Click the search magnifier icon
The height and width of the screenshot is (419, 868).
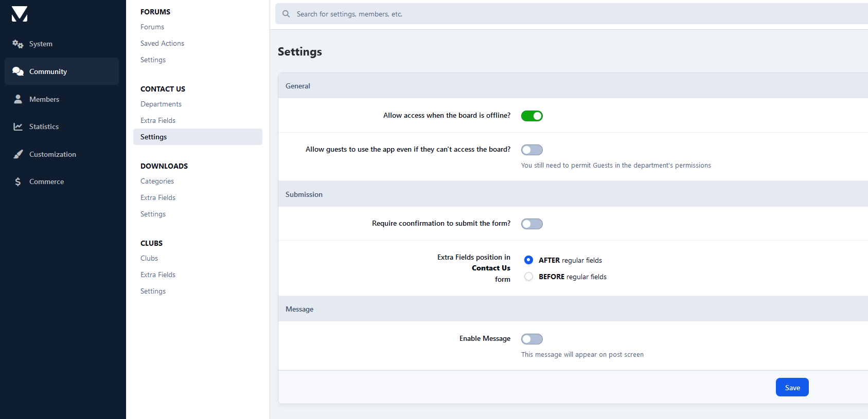(286, 14)
